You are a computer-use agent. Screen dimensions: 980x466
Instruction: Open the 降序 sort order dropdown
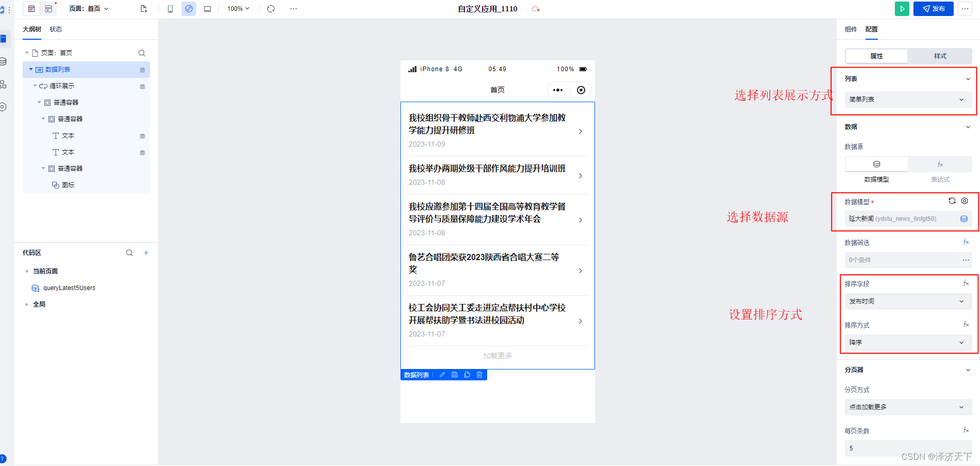coord(908,343)
